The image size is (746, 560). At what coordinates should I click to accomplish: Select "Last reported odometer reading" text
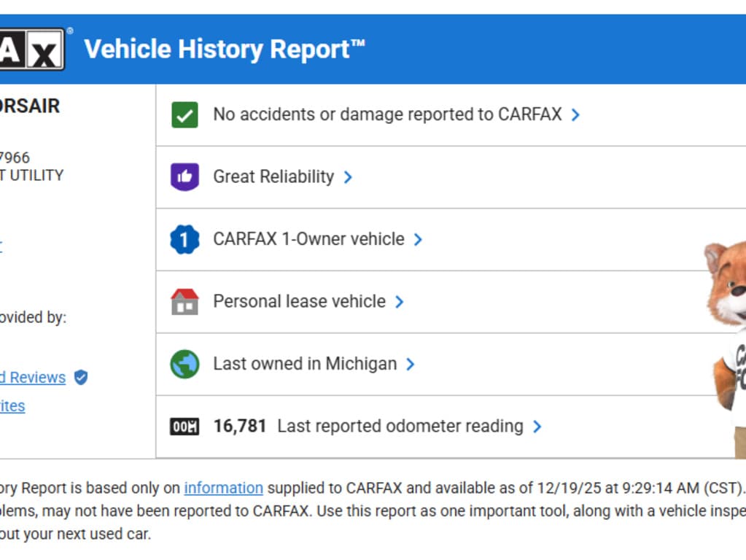(400, 426)
